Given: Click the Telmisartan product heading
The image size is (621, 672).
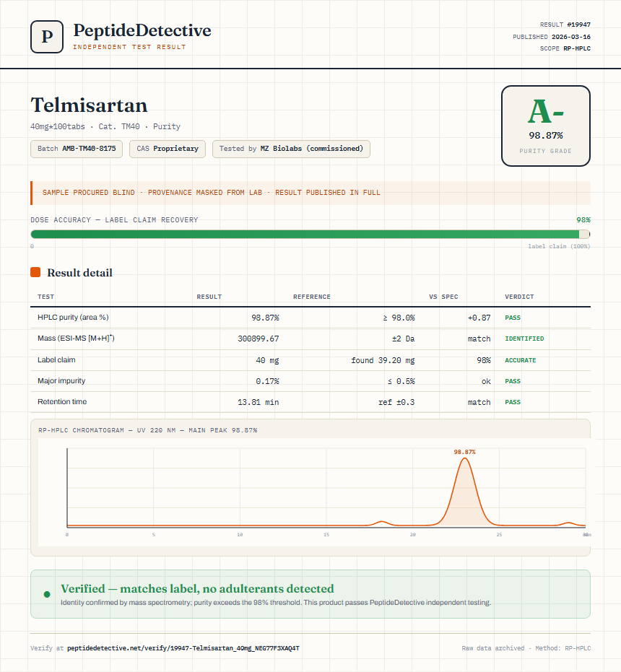Looking at the screenshot, I should (x=89, y=105).
